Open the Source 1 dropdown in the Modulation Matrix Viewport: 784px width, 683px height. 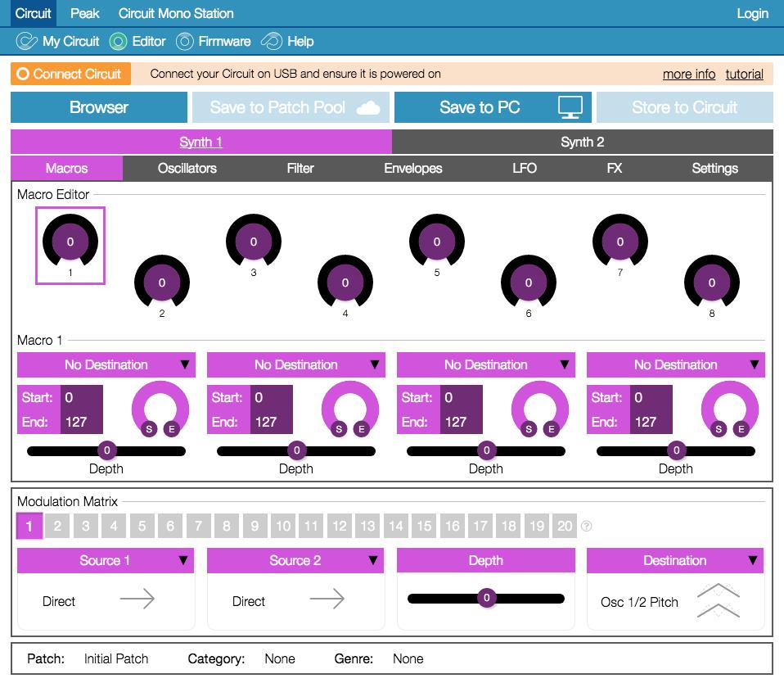(105, 561)
